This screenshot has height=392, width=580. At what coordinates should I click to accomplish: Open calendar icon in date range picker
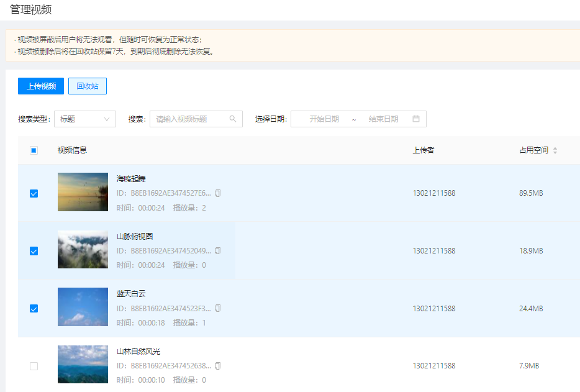tap(416, 119)
